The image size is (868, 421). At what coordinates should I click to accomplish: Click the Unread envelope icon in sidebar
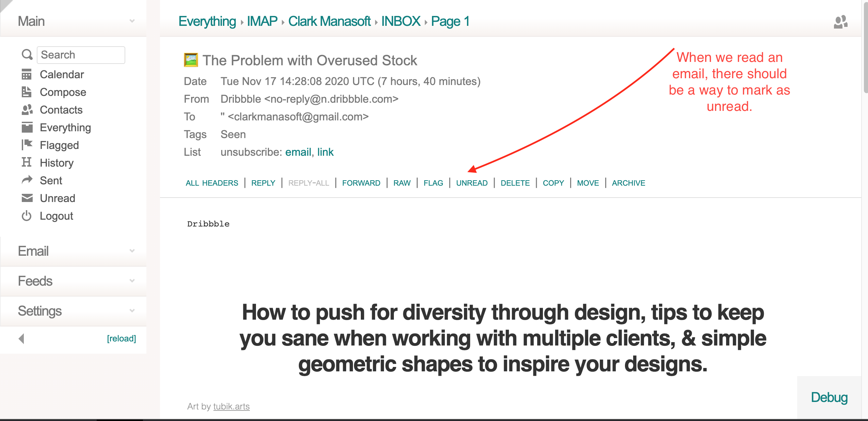coord(27,198)
